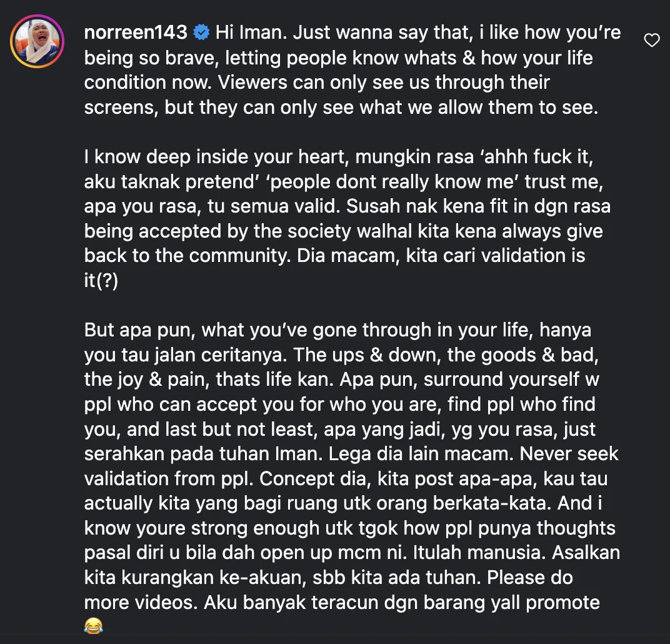
Task: Click the "it(?)" text ending the second paragraph
Action: point(101,281)
